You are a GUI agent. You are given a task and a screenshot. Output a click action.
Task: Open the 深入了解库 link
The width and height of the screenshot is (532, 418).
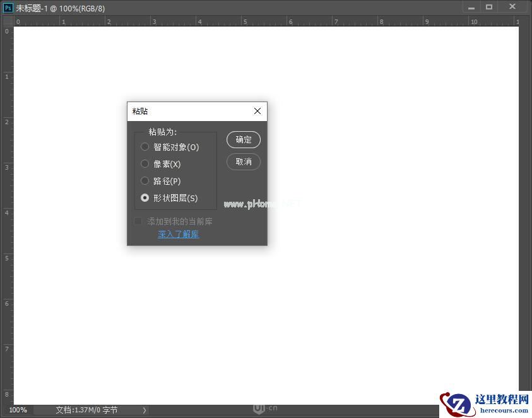(x=178, y=234)
